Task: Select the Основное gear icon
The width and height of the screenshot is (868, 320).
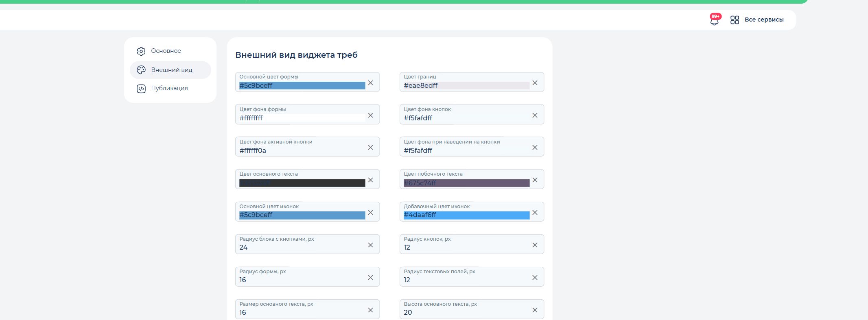Action: 141,51
